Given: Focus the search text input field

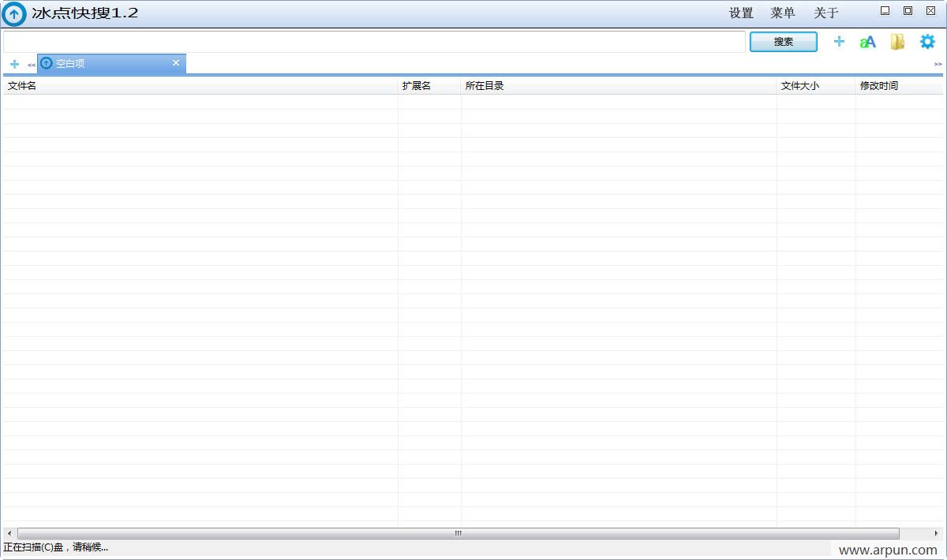Looking at the screenshot, I should pos(374,42).
